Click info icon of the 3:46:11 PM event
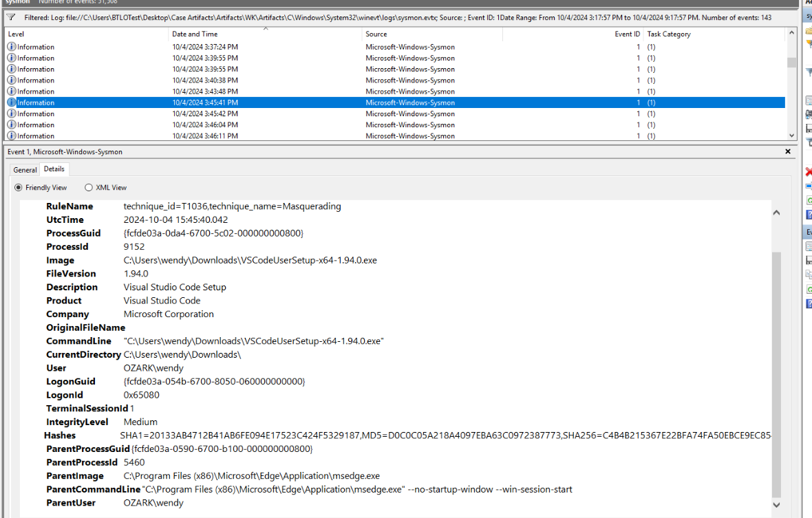This screenshot has width=812, height=518. (x=12, y=136)
